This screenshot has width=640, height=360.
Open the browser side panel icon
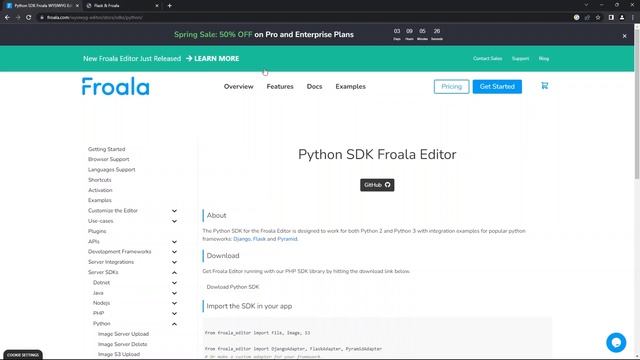click(x=611, y=18)
